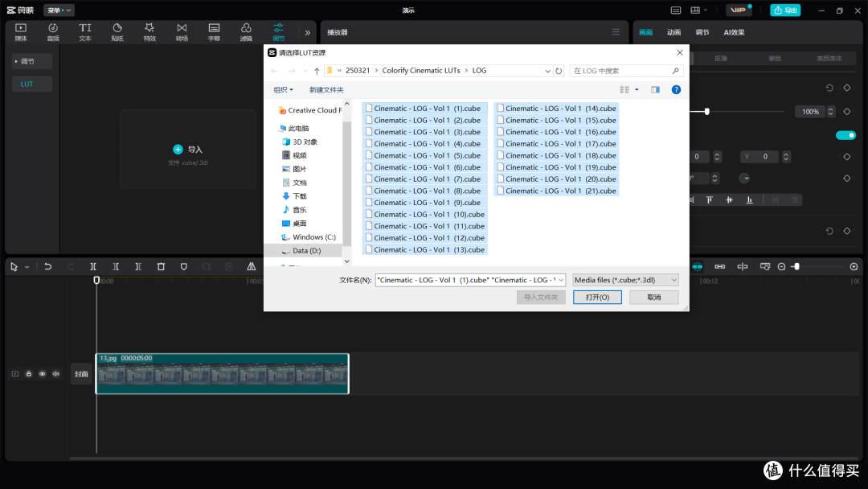Align clip to bottom edge icon
This screenshot has height=489, width=868.
click(750, 200)
